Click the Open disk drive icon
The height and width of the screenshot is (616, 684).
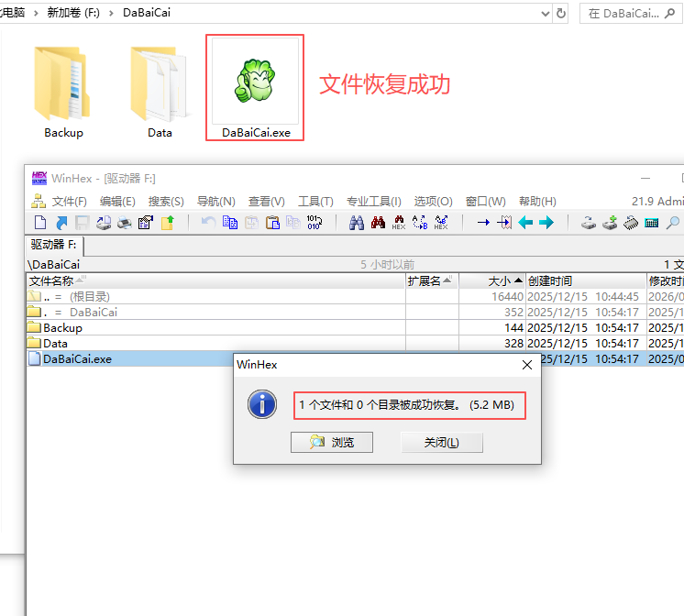click(x=589, y=223)
